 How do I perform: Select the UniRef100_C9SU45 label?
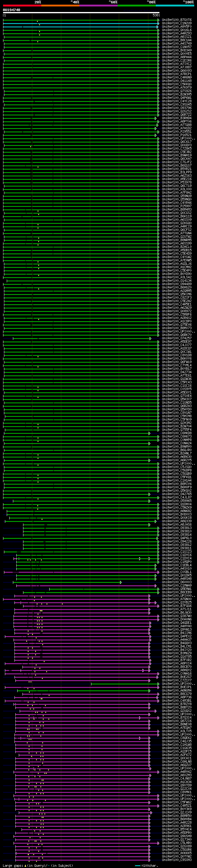coord(177,104)
